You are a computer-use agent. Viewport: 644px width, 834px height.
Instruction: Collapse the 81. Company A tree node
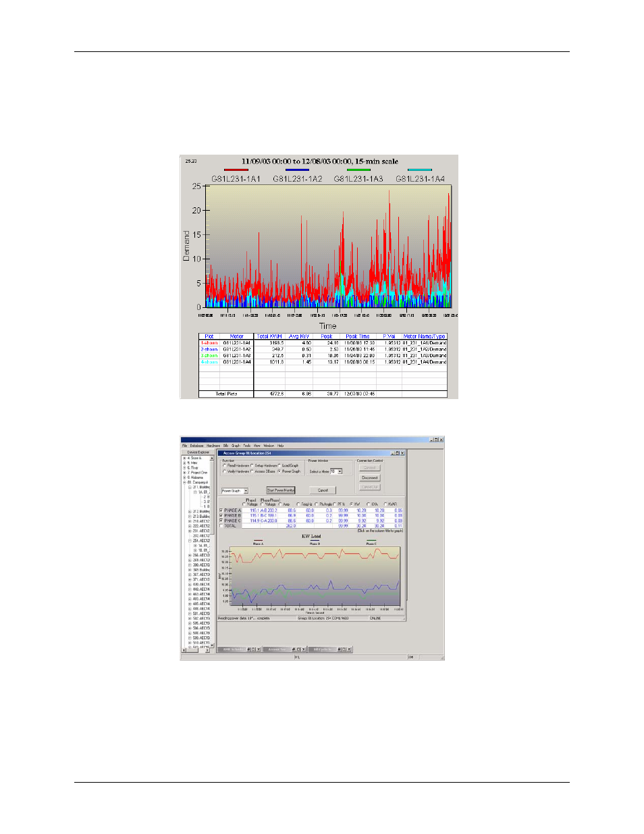pyautogui.click(x=184, y=482)
